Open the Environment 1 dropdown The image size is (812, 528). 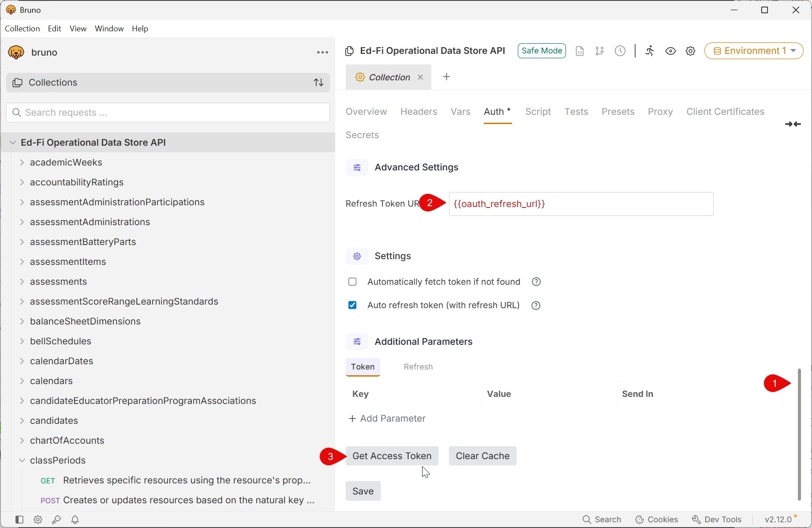[x=754, y=51]
